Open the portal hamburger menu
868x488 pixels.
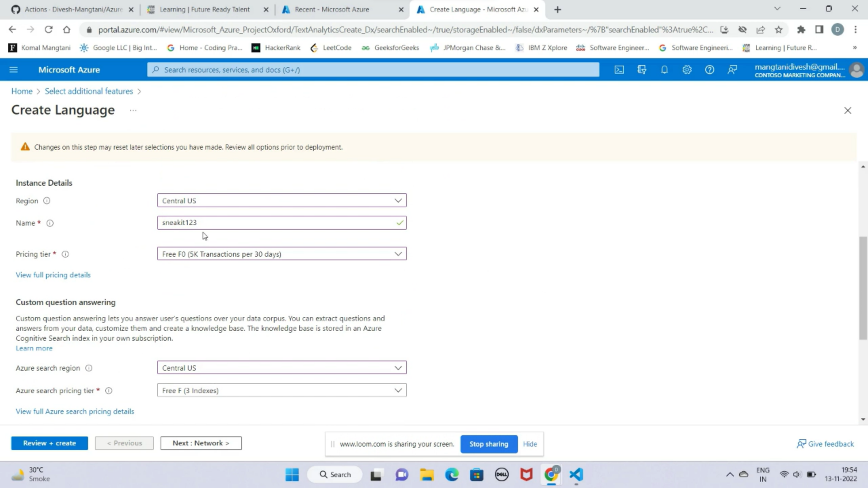tap(14, 70)
